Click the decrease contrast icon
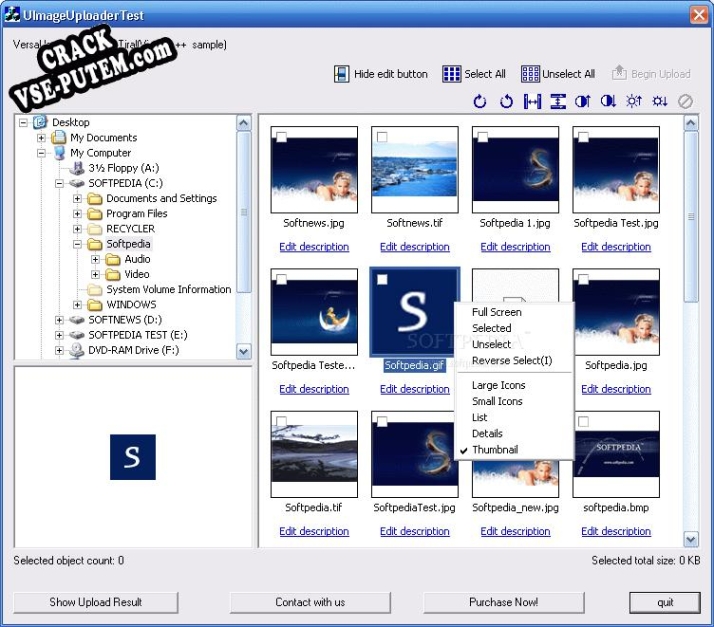Viewport: 714px width, 627px height. (608, 101)
